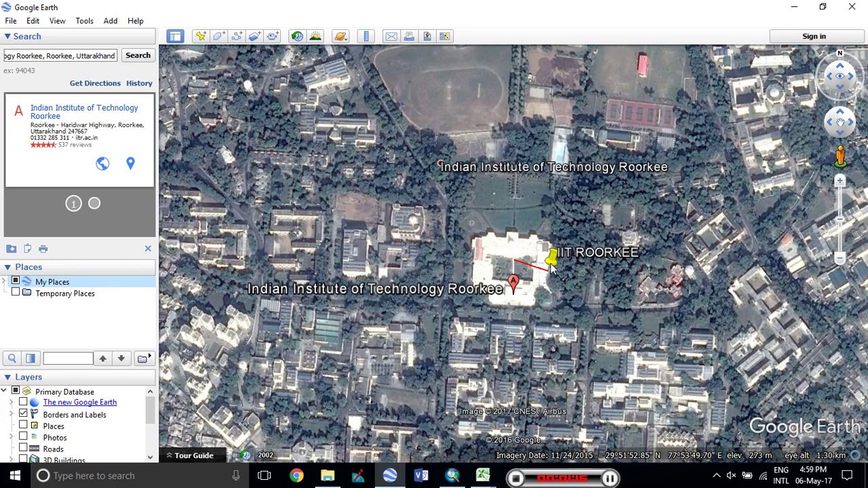Click the zoom slider on the map
Viewport: 868px width, 488px height.
840,219
